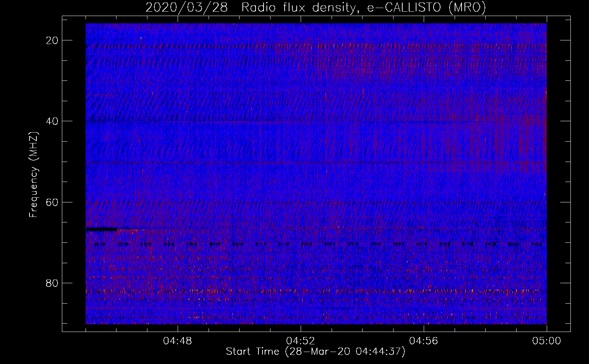Click the 04:48 time tick label
Image resolution: width=589 pixels, height=364 pixels.
pos(178,341)
